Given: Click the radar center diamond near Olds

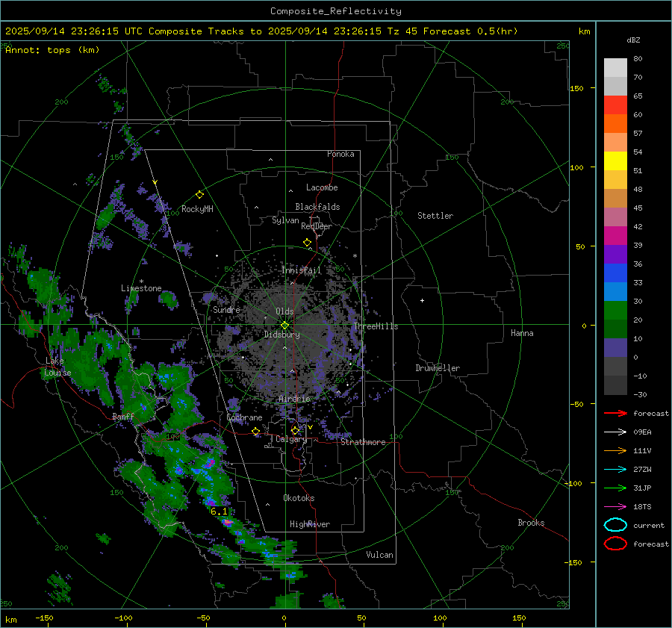Looking at the screenshot, I should pos(284,326).
